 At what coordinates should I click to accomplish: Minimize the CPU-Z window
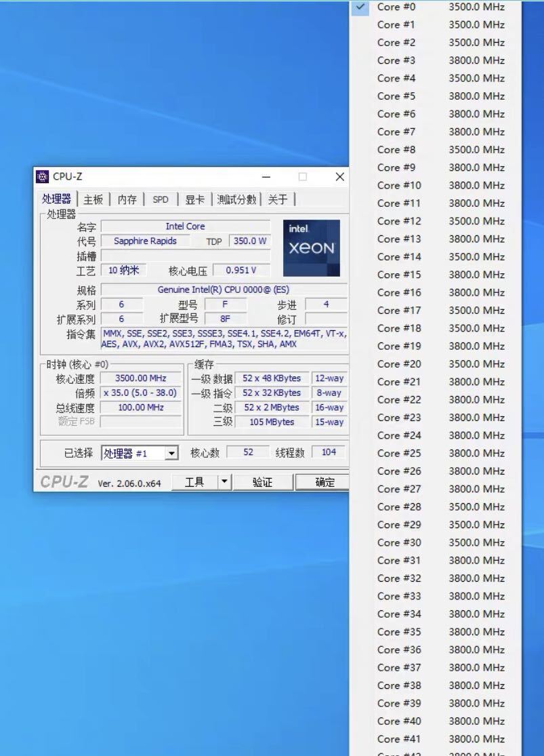tap(266, 177)
